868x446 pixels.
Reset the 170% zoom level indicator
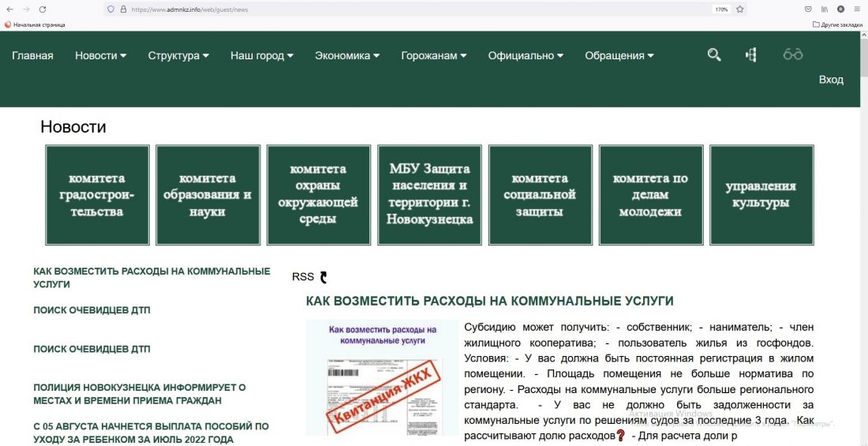pos(720,9)
